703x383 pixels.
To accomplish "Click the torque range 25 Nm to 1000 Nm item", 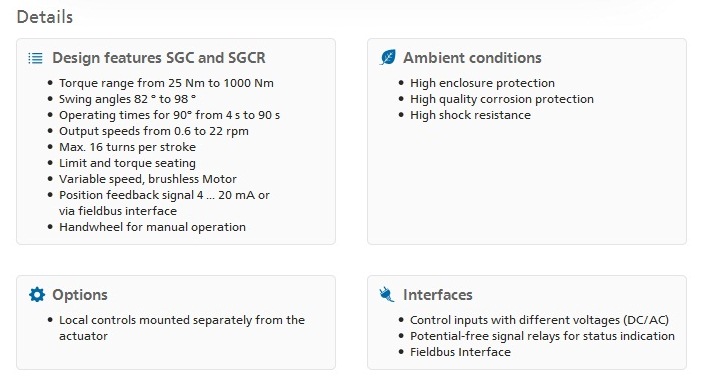I will 166,83.
